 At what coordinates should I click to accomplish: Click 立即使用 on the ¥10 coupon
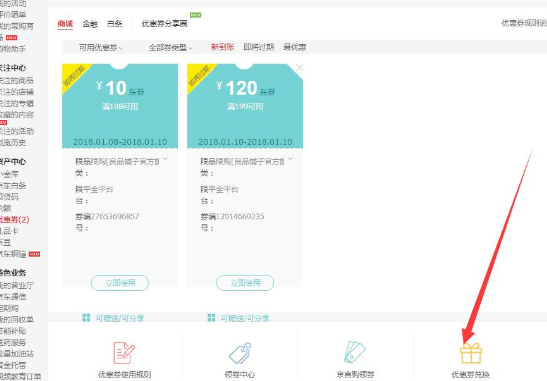(x=120, y=283)
